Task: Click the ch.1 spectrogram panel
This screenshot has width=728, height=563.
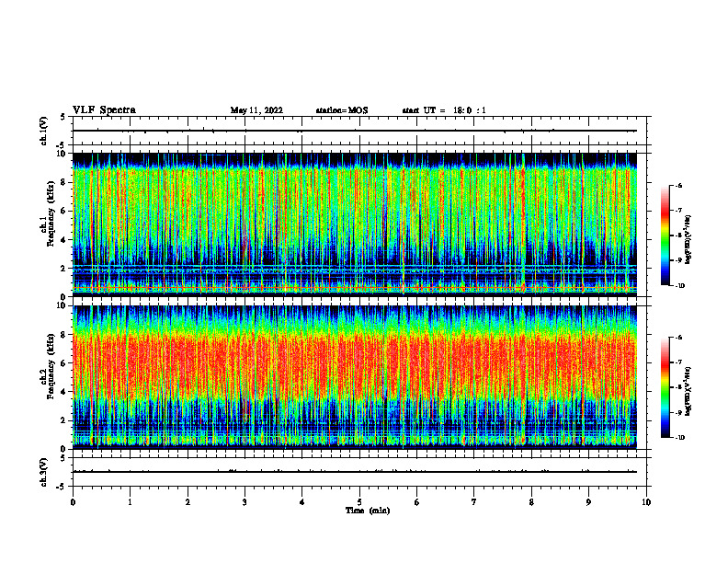Action: (354, 224)
